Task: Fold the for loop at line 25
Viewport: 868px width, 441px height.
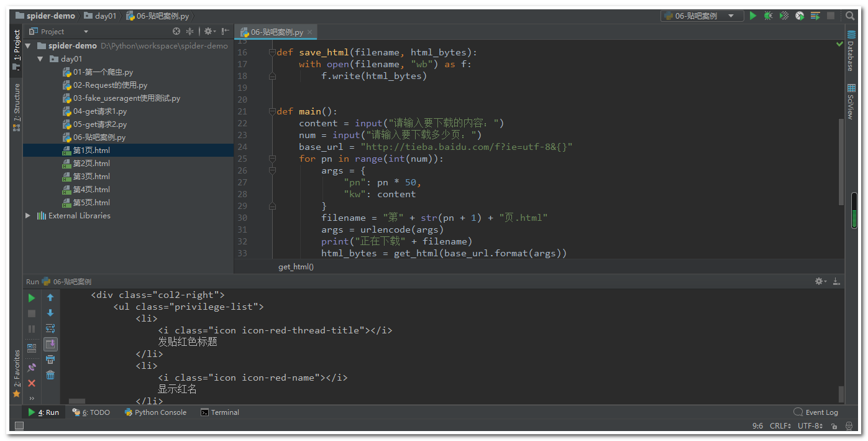Action: click(272, 159)
